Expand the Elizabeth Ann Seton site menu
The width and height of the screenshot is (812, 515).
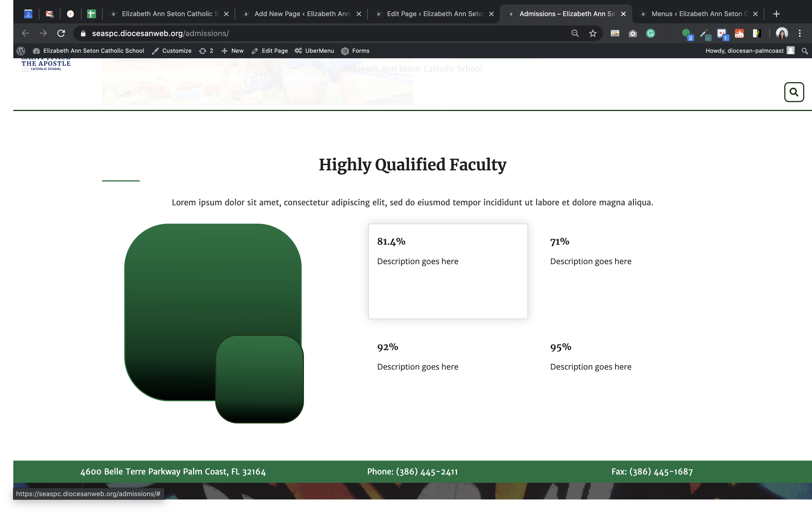coord(93,51)
